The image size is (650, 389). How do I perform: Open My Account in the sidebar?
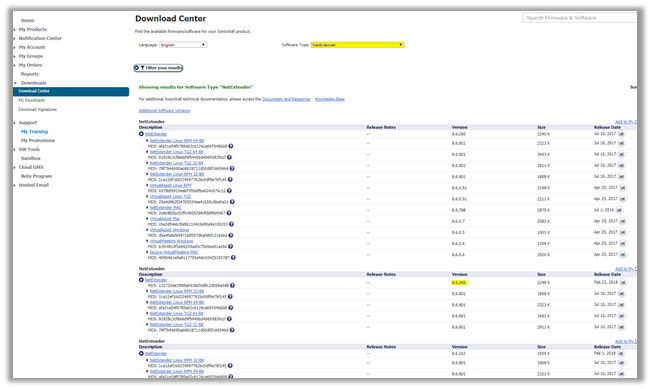coord(32,47)
